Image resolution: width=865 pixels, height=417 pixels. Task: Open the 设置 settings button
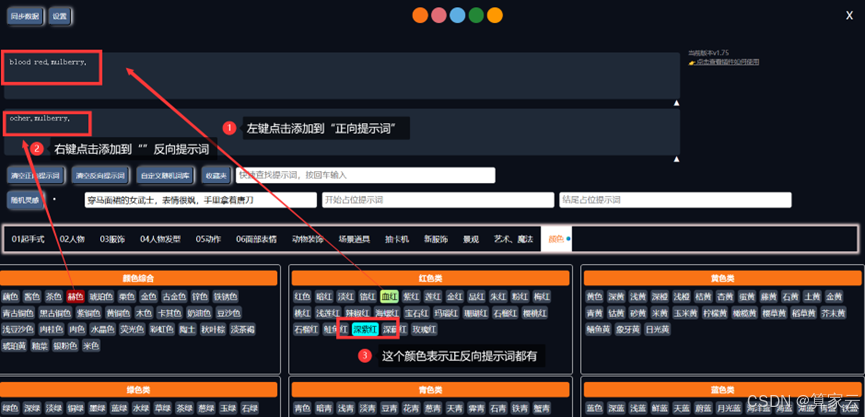point(60,17)
